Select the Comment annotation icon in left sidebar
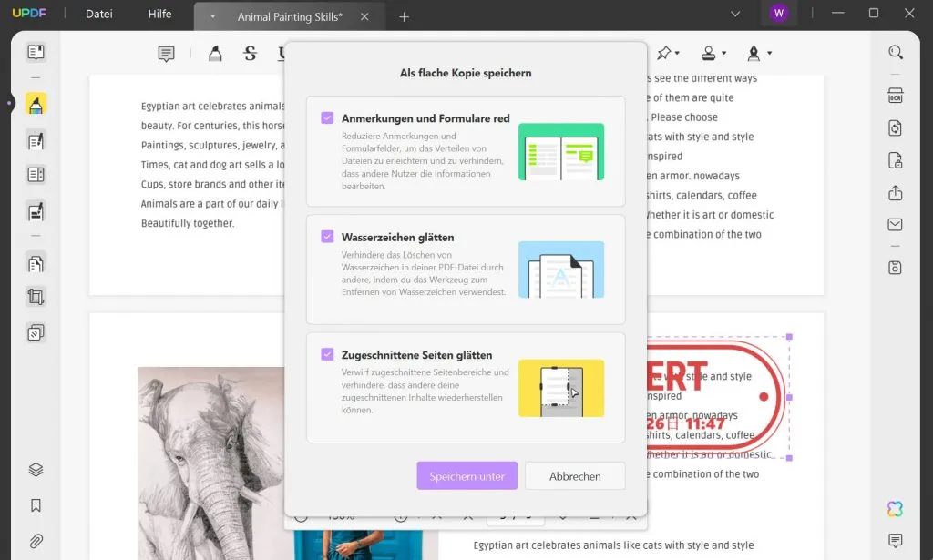Screen dimensions: 933x560 pyautogui.click(x=166, y=54)
